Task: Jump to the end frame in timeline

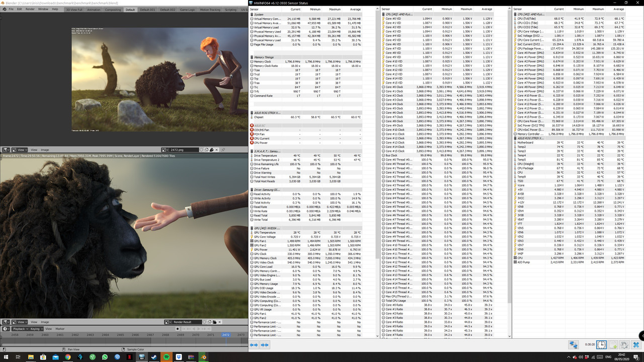Action: point(209,329)
